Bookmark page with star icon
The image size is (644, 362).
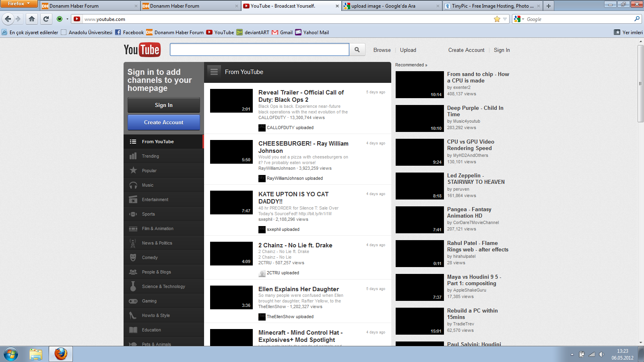(x=497, y=19)
